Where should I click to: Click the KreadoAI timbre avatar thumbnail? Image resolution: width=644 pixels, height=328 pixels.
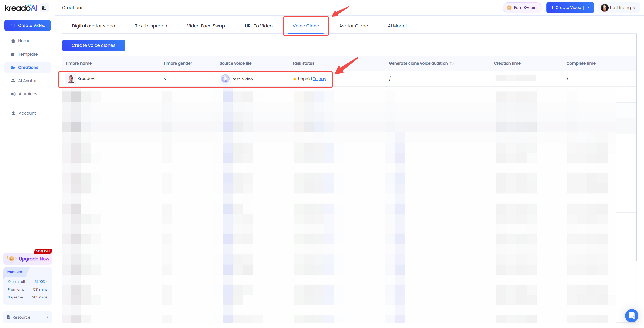click(71, 79)
